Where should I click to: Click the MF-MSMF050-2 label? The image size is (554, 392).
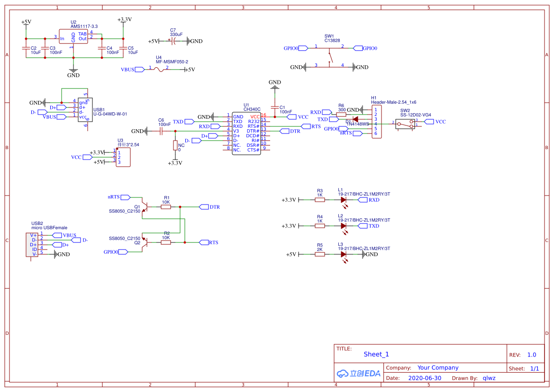pyautogui.click(x=172, y=62)
